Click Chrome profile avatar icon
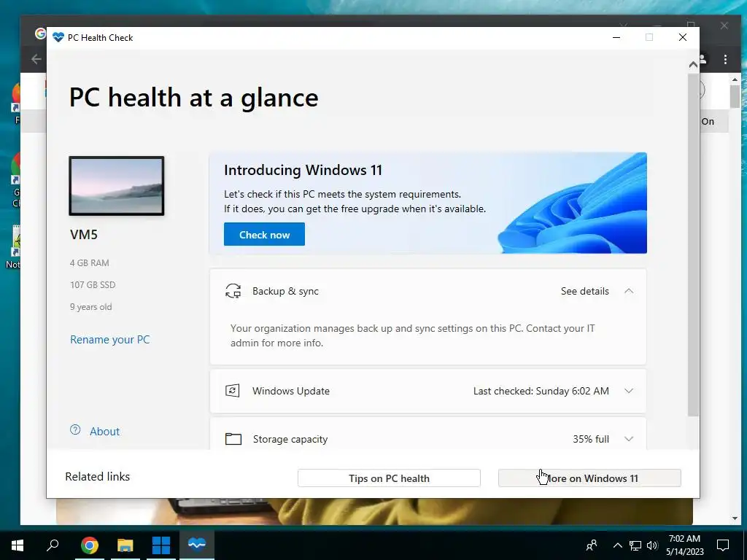This screenshot has width=747, height=560. (x=703, y=59)
